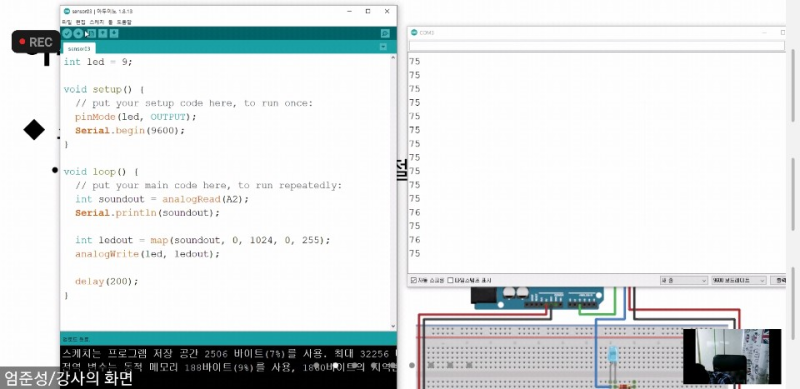Click the New sketch icon
Viewport: 800px width, 389px height.
pyautogui.click(x=92, y=34)
